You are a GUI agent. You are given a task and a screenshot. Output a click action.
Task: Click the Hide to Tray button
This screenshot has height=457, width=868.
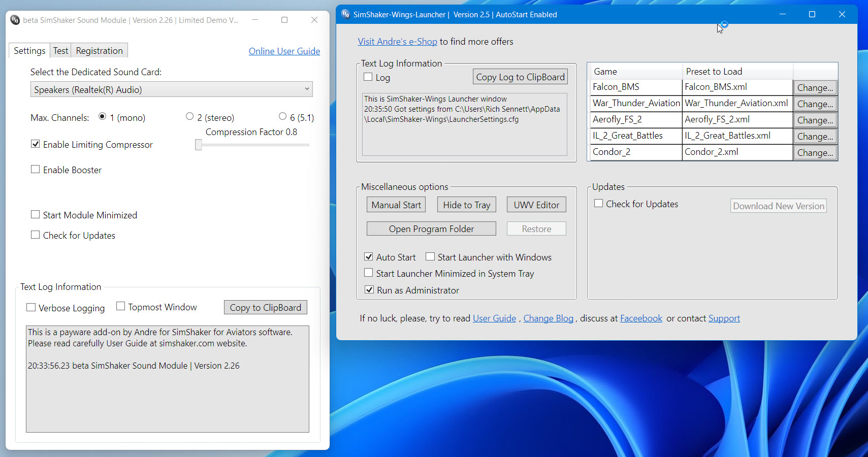click(467, 205)
